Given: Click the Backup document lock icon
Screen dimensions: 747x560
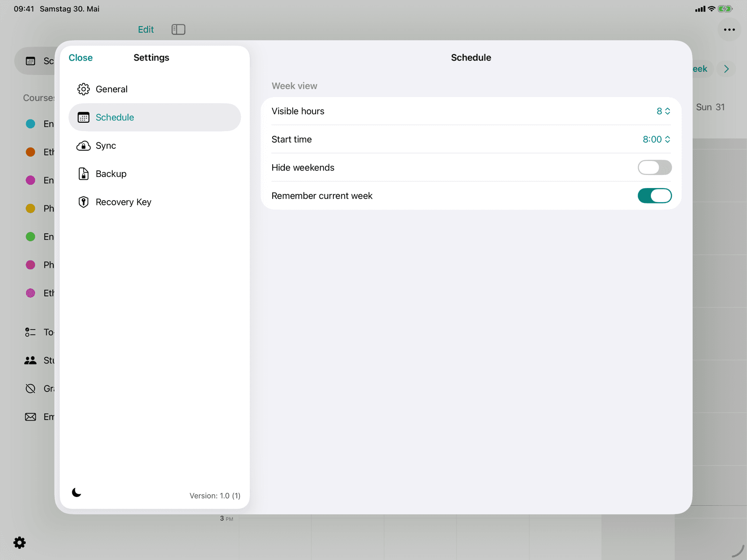Looking at the screenshot, I should (x=84, y=174).
